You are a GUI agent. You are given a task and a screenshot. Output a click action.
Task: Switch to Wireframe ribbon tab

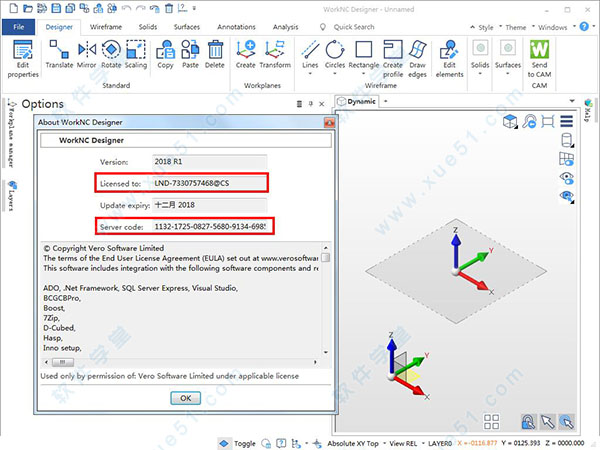coord(106,27)
